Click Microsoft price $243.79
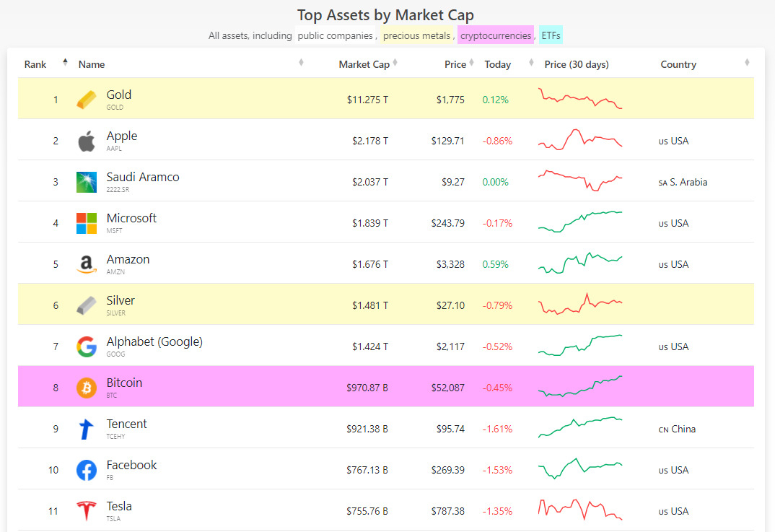The width and height of the screenshot is (775, 532). point(448,224)
